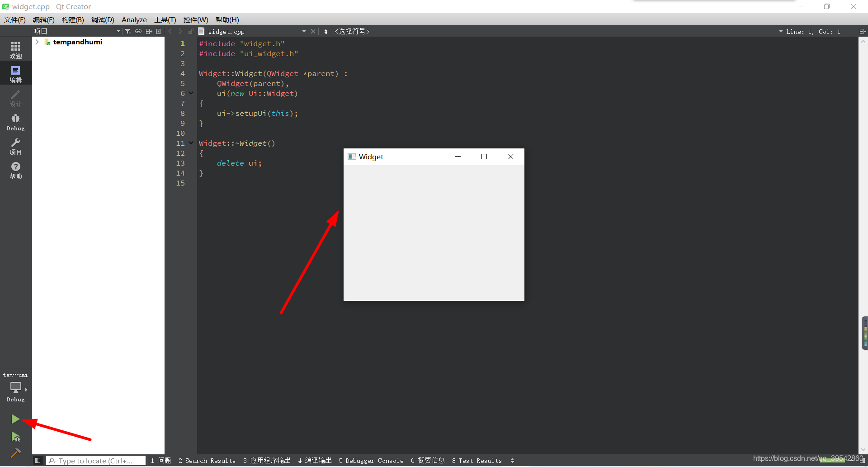
Task: Open Help (帮助) mode
Action: (16, 170)
